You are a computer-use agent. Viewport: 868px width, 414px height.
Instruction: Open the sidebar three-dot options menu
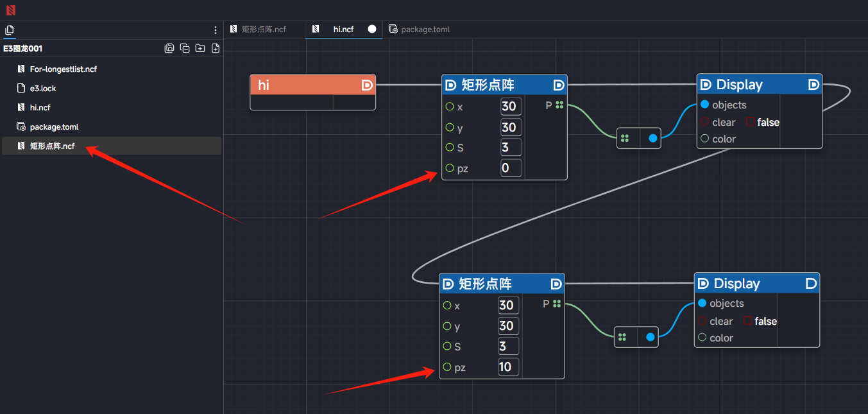click(x=216, y=30)
